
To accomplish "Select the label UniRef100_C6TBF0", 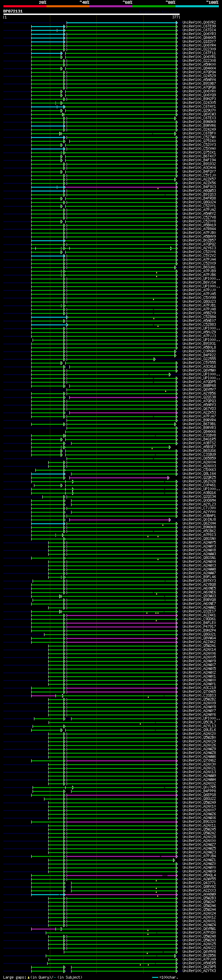I will (x=199, y=133).
